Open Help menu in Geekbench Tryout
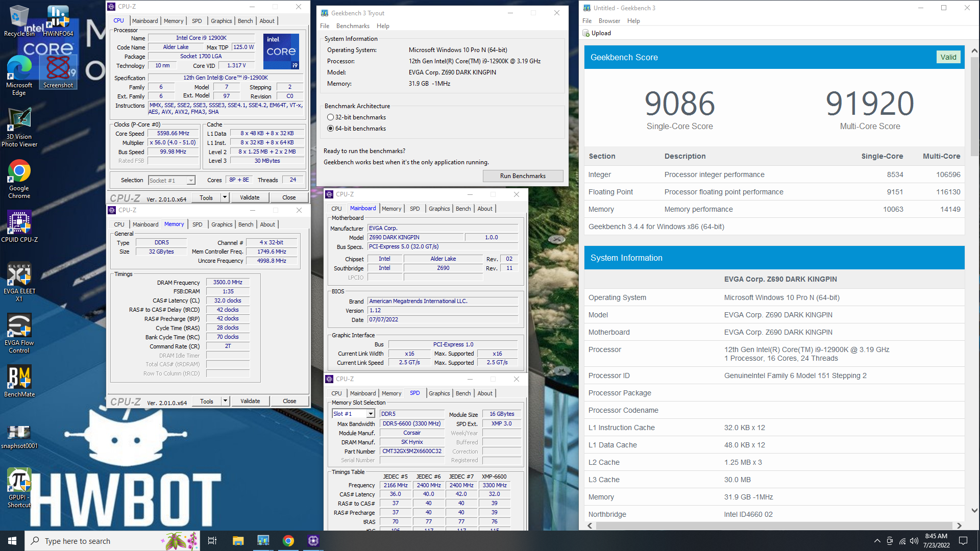Viewport: 980px width, 551px height. click(x=383, y=26)
